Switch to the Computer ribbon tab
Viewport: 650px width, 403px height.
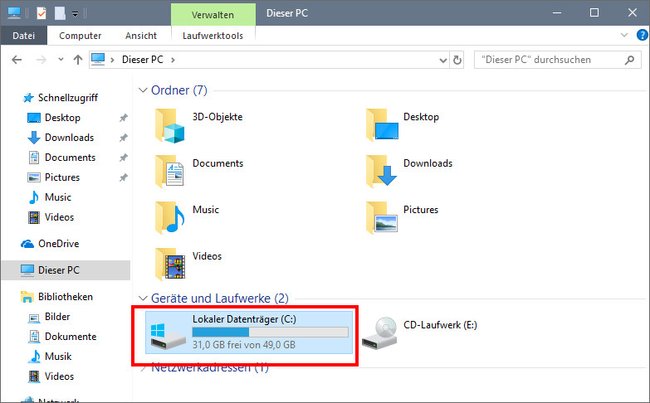coord(80,36)
